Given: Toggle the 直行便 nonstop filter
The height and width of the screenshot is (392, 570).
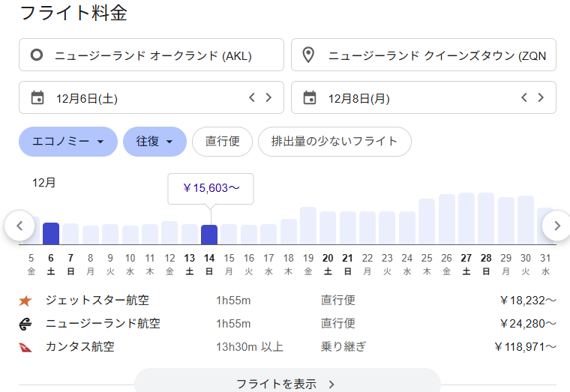Looking at the screenshot, I should point(222,142).
